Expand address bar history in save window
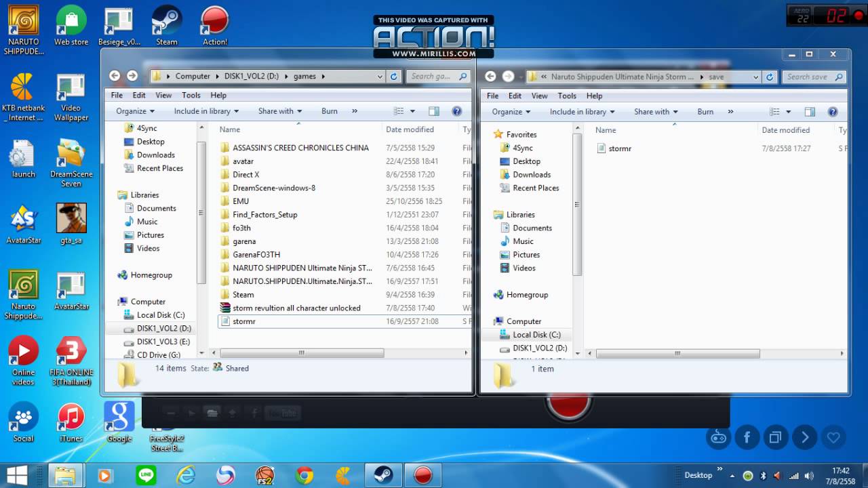Screen dimensions: 868x488 pos(755,77)
